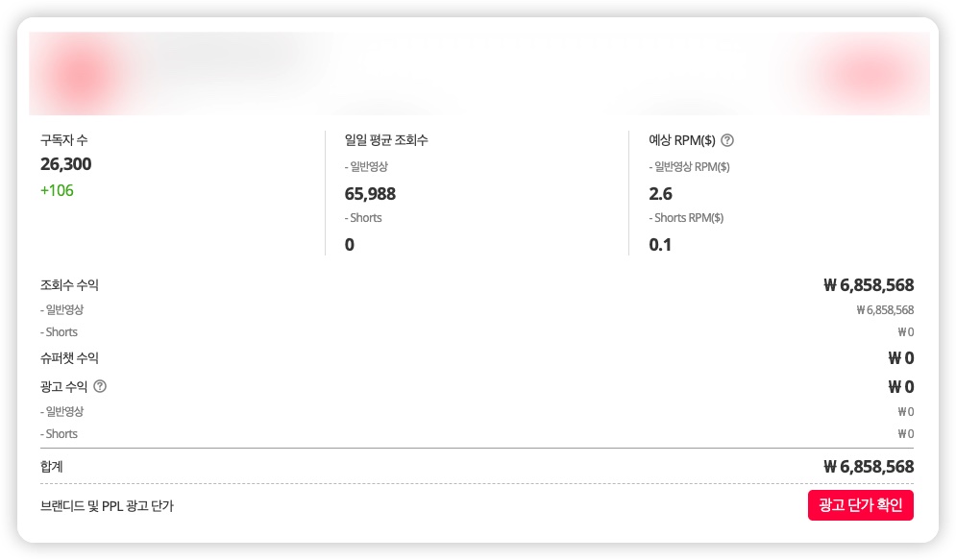Select the 조회수 수익 row label

click(x=69, y=285)
